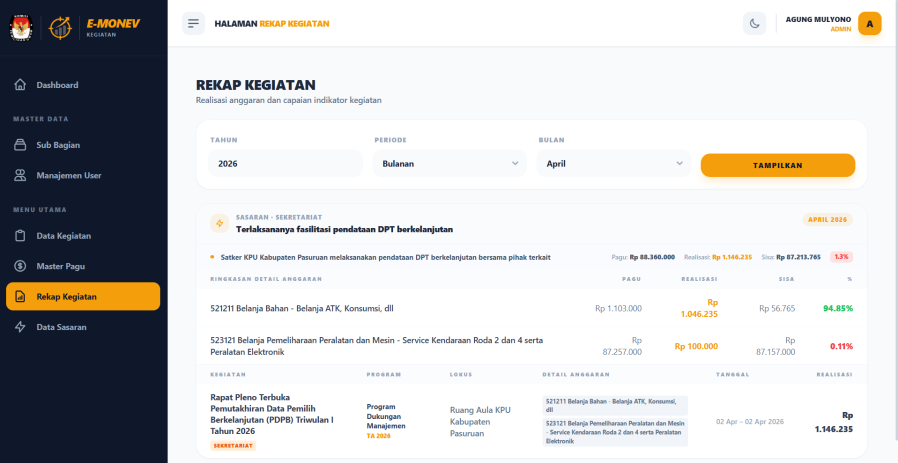This screenshot has width=898, height=463.
Task: Expand the Bulan dropdown showing April
Action: click(x=613, y=163)
